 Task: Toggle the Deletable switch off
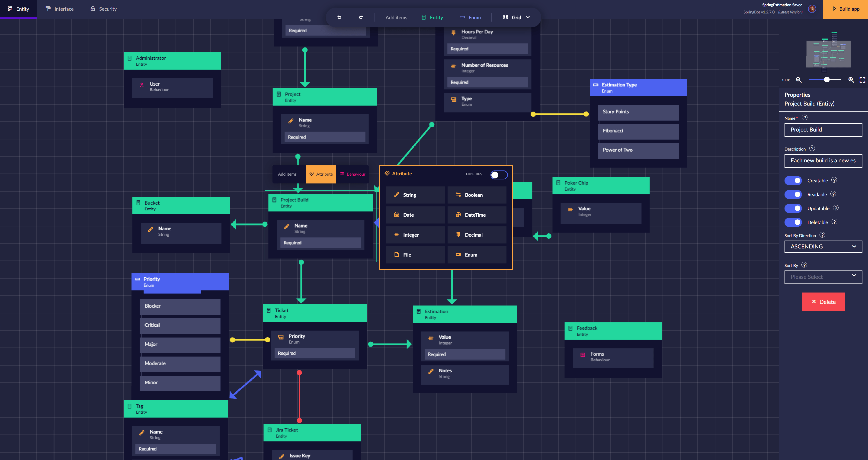click(793, 222)
